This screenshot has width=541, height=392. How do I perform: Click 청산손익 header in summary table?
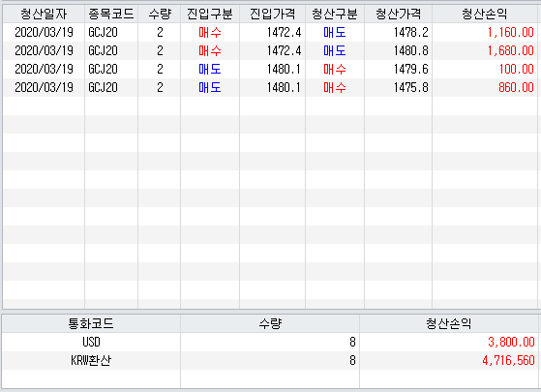coord(449,323)
